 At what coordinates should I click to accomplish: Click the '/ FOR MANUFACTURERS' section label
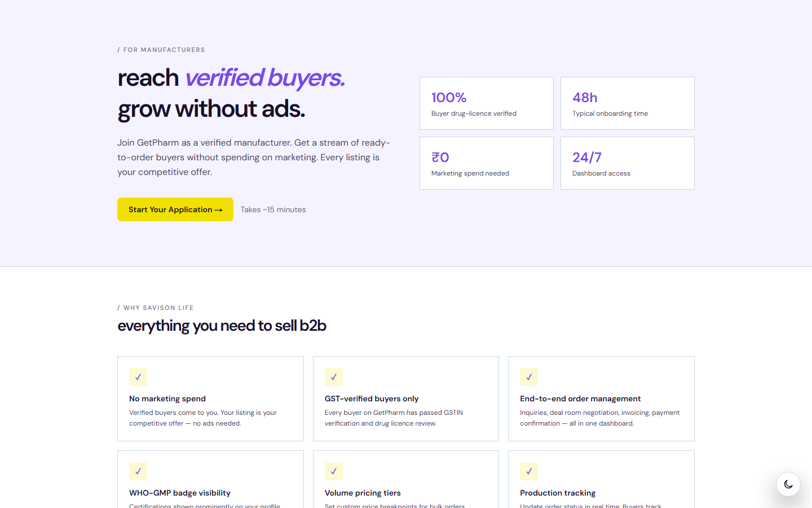pos(161,50)
